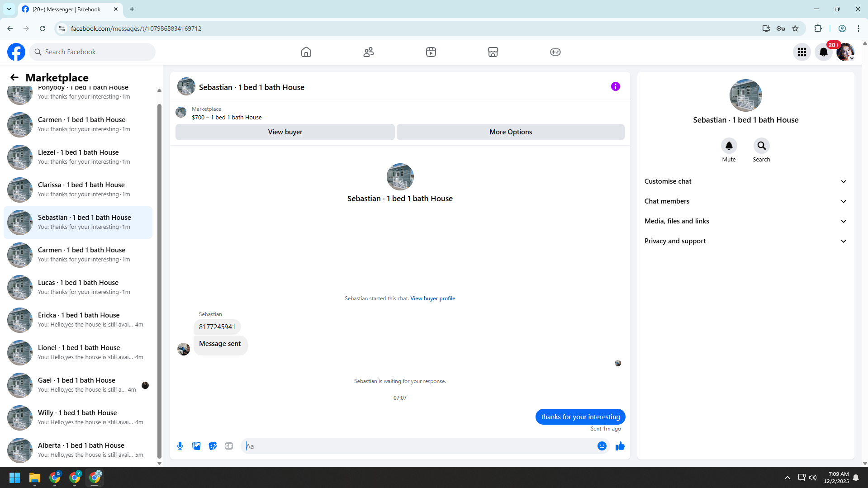This screenshot has height=488, width=868.
Task: Open Lionel conversation
Action: (x=78, y=352)
